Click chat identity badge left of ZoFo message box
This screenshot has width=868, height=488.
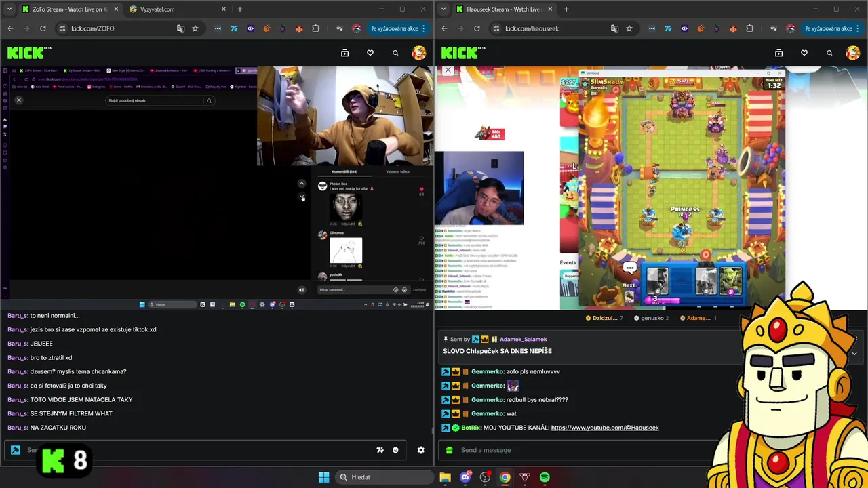tap(15, 450)
